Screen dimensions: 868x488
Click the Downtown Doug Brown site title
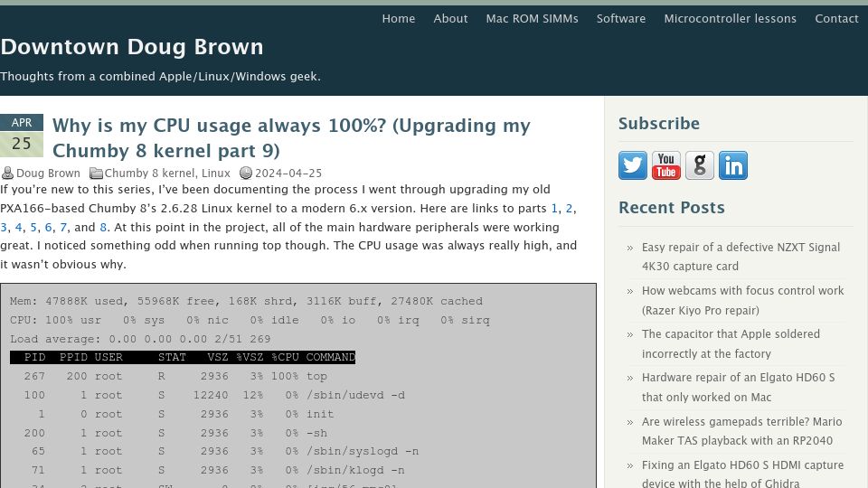click(x=132, y=47)
